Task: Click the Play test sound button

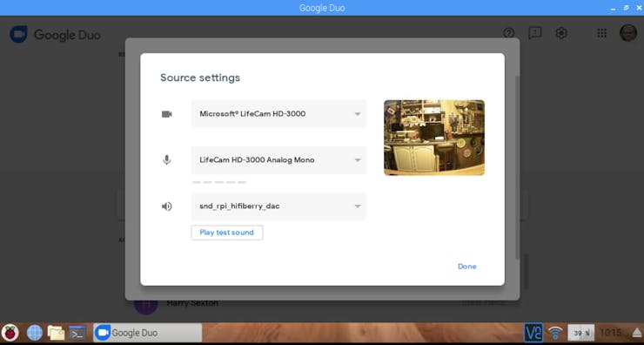Action: point(227,233)
